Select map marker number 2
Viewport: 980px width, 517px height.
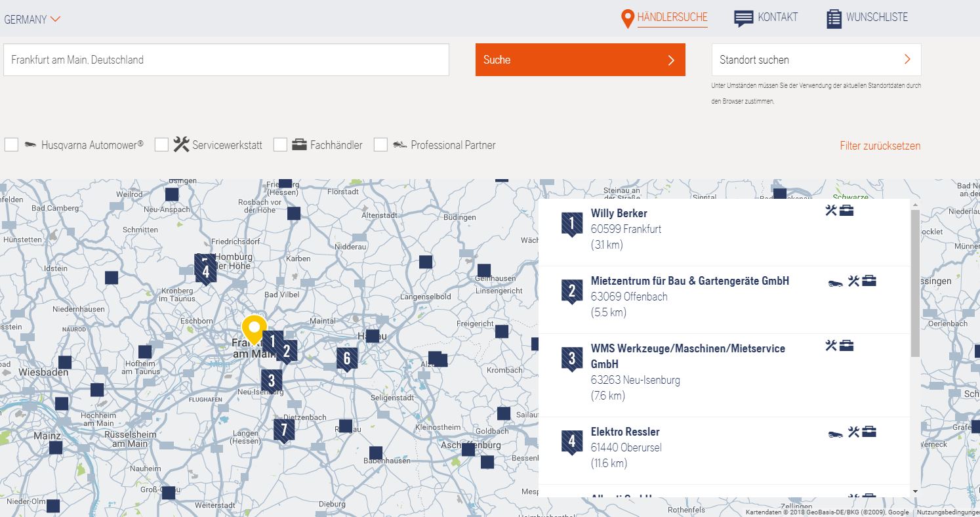(286, 352)
